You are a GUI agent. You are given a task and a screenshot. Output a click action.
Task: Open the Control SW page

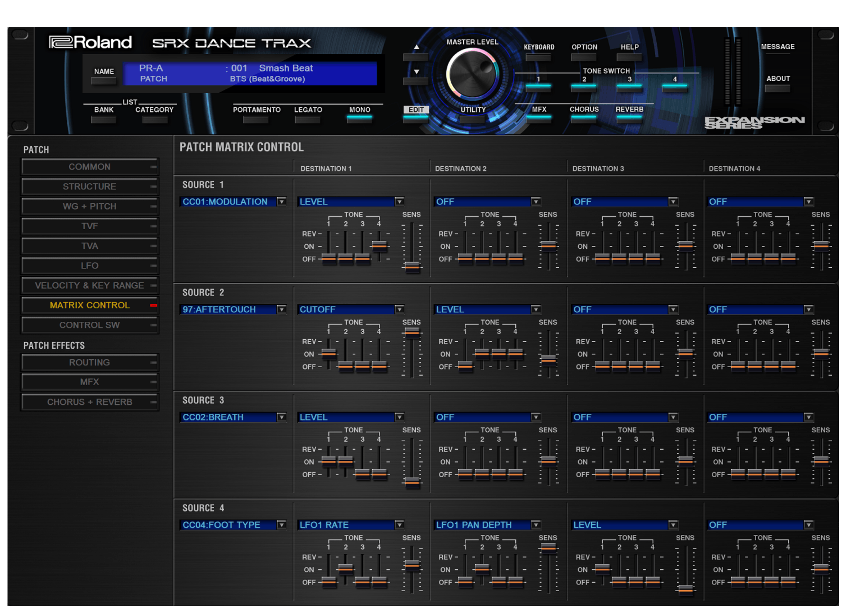pyautogui.click(x=89, y=325)
